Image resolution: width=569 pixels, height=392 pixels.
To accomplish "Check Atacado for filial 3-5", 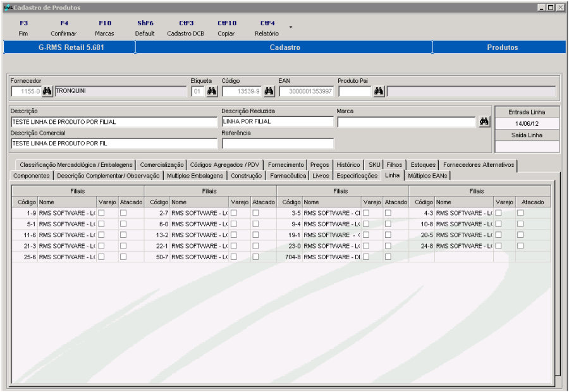I will point(388,213).
